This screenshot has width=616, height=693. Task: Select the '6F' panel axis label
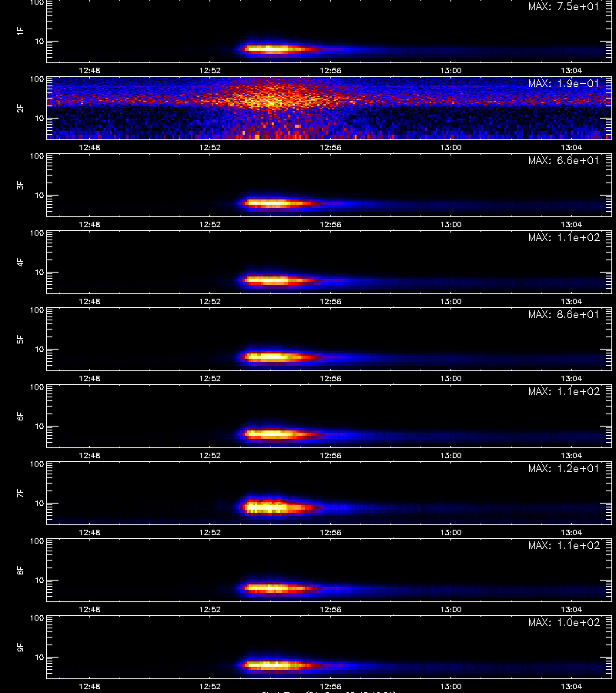[x=20, y=416]
